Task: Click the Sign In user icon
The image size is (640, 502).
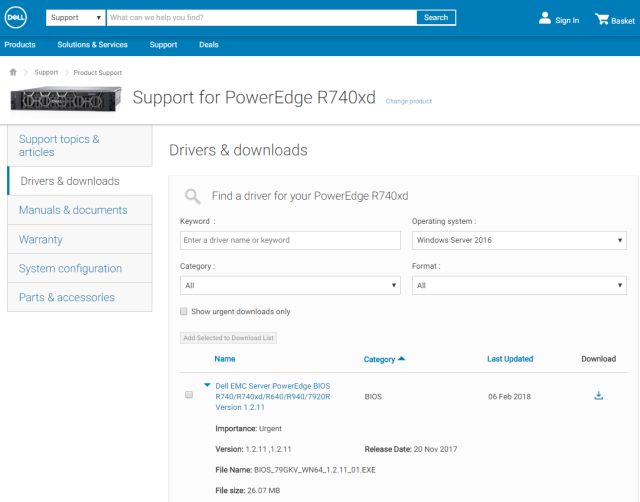Action: [544, 18]
